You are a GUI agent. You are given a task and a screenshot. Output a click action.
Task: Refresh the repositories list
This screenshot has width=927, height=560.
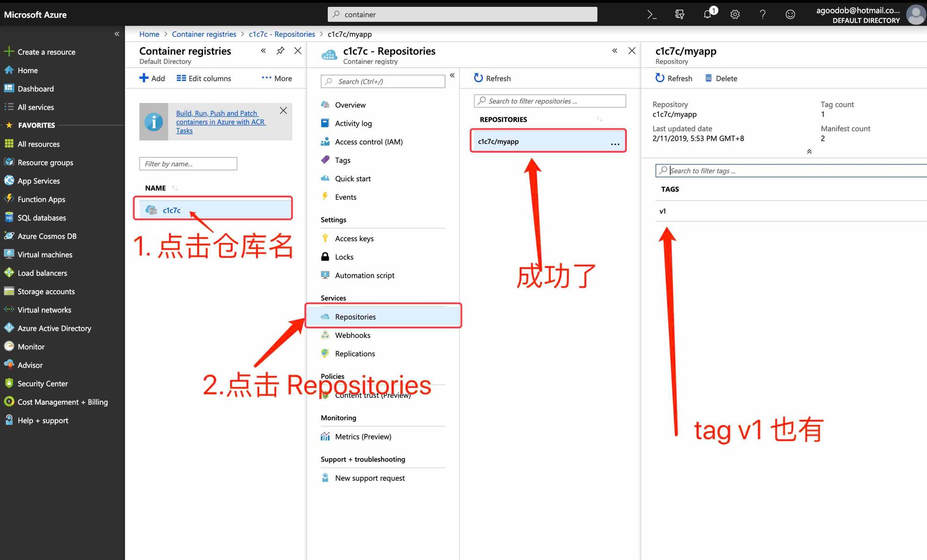[492, 78]
